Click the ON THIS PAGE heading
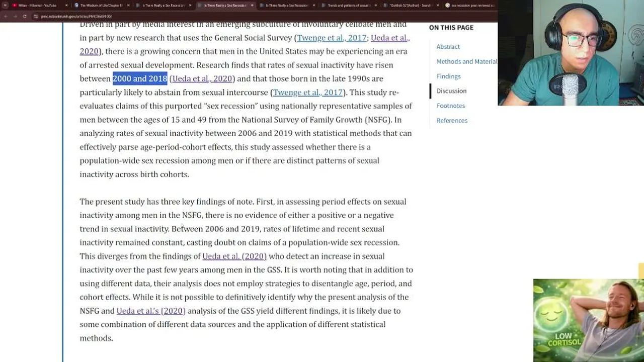 tap(451, 28)
